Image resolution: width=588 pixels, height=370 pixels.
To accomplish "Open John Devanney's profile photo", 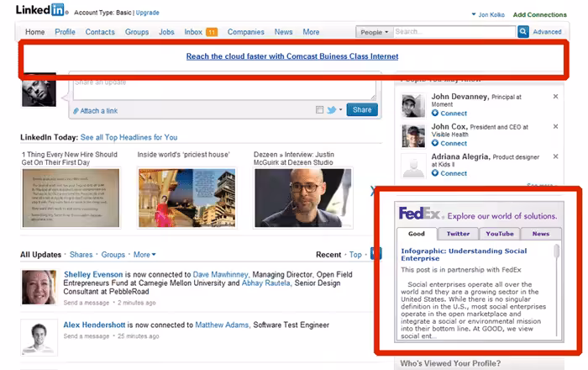I will coord(413,106).
